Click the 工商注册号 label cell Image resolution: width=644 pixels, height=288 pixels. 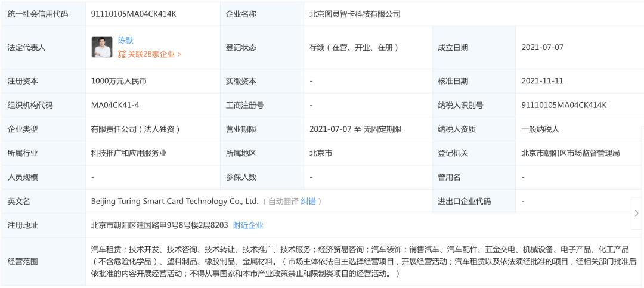click(262, 105)
